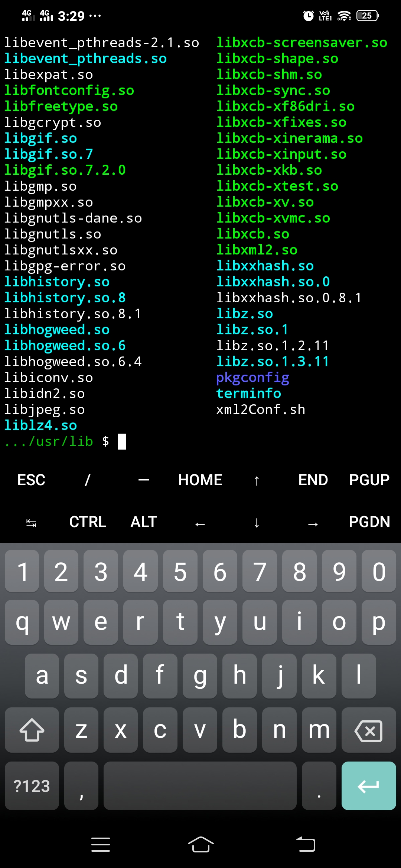401x868 pixels.
Task: Tap the teal enter key
Action: pyautogui.click(x=369, y=786)
